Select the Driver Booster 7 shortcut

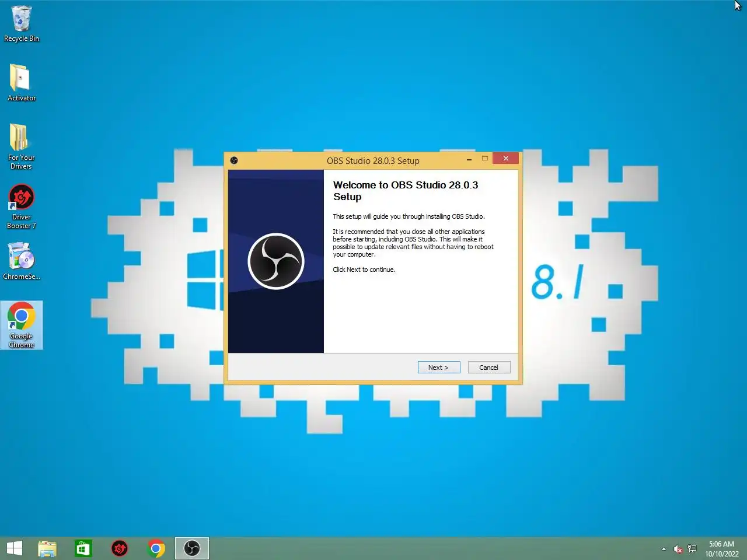(x=21, y=206)
